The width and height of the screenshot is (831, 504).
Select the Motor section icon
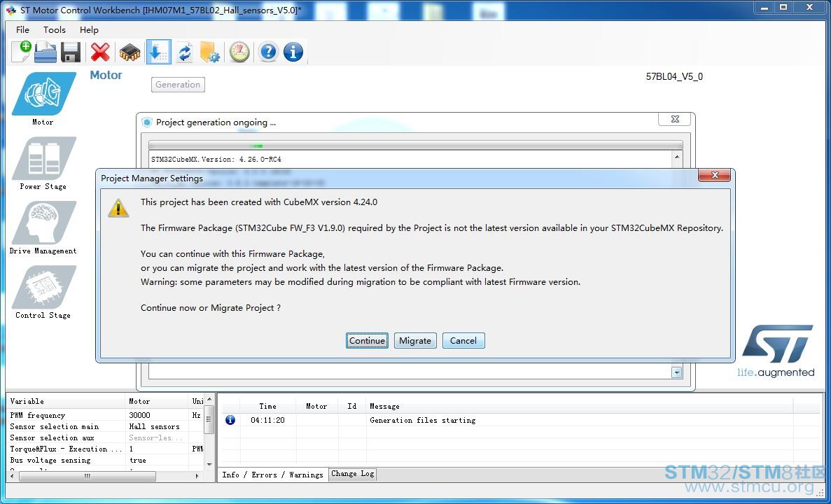[x=43, y=94]
